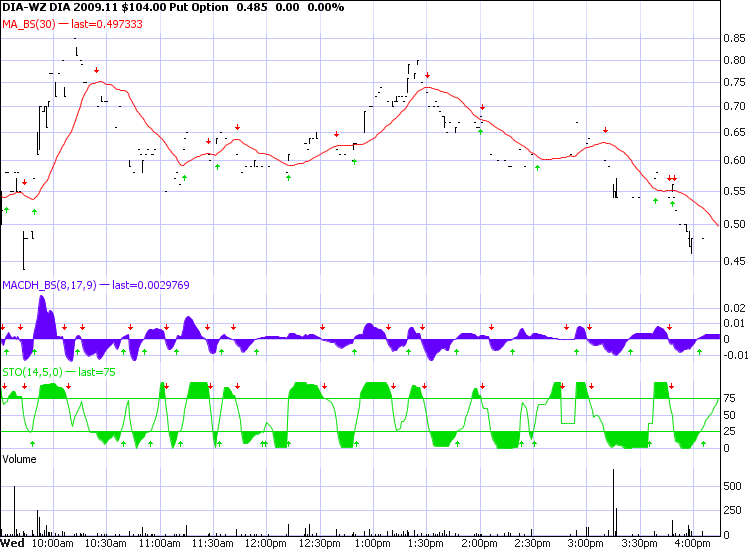This screenshot has height=550, width=750.
Task: Click the 75 stochastic axis label
Action: tap(731, 399)
